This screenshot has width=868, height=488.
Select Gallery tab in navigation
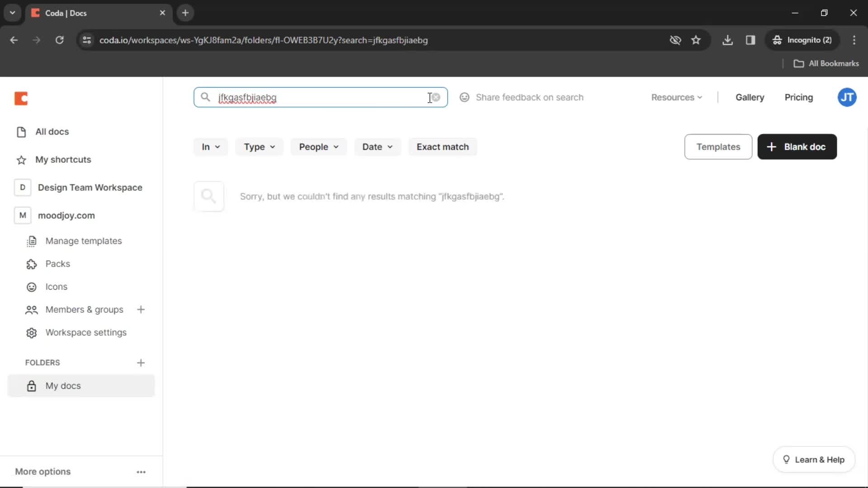pyautogui.click(x=750, y=97)
